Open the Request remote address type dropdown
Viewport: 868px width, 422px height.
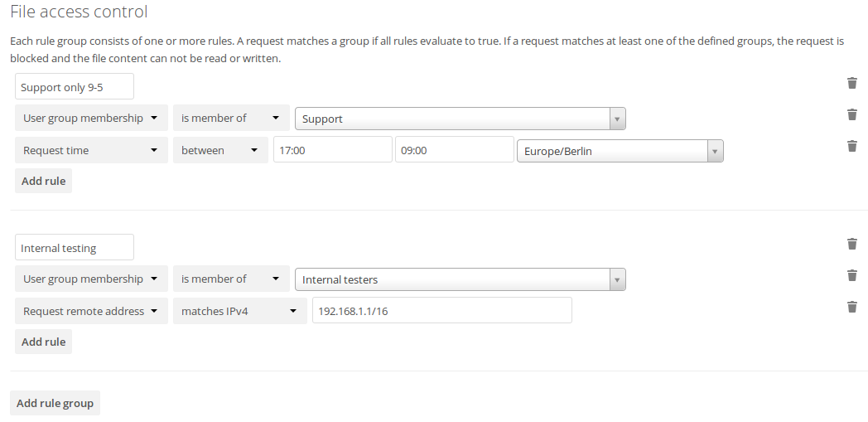[x=91, y=311]
